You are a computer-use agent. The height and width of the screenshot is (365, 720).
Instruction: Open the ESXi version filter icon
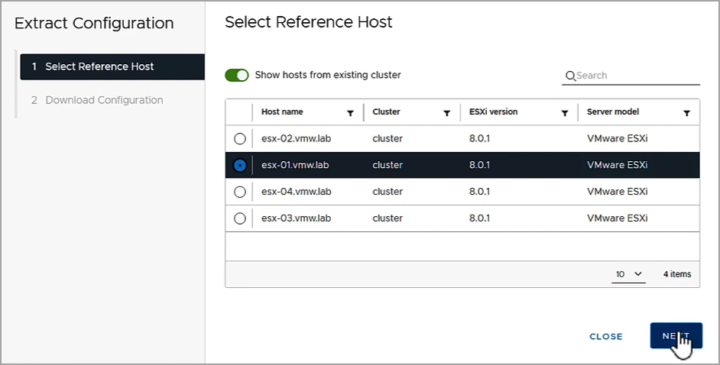(565, 113)
